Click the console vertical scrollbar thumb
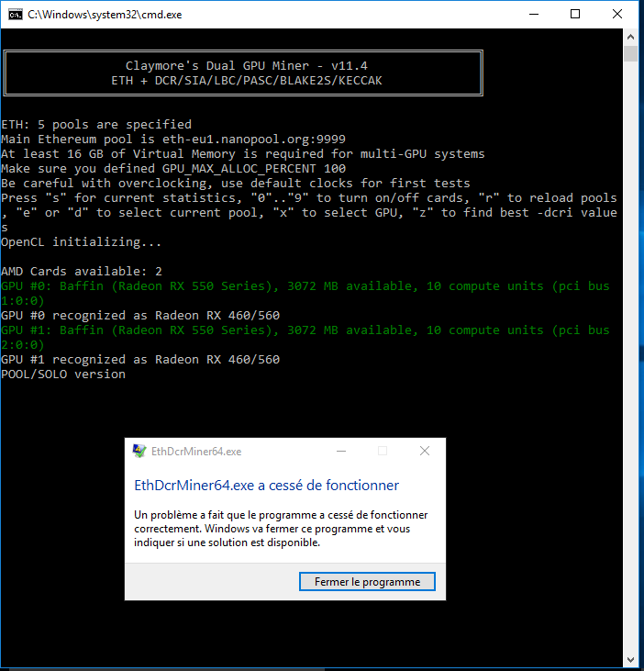 pyautogui.click(x=630, y=54)
